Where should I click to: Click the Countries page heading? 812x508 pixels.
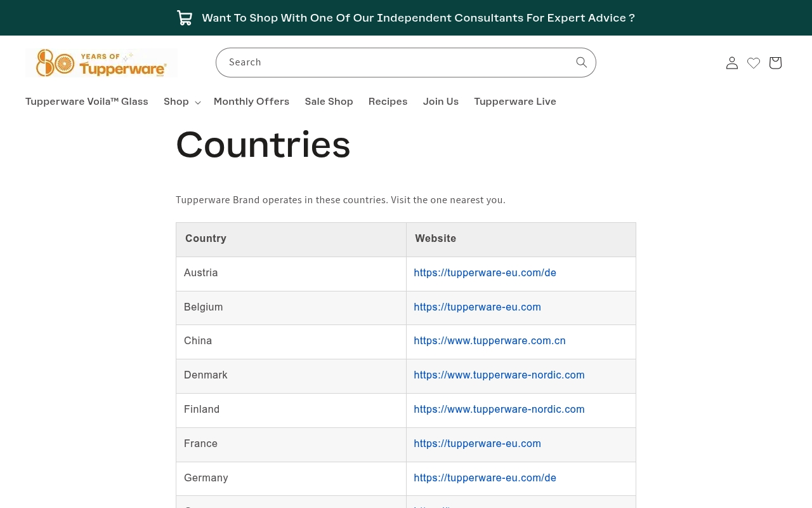click(263, 145)
